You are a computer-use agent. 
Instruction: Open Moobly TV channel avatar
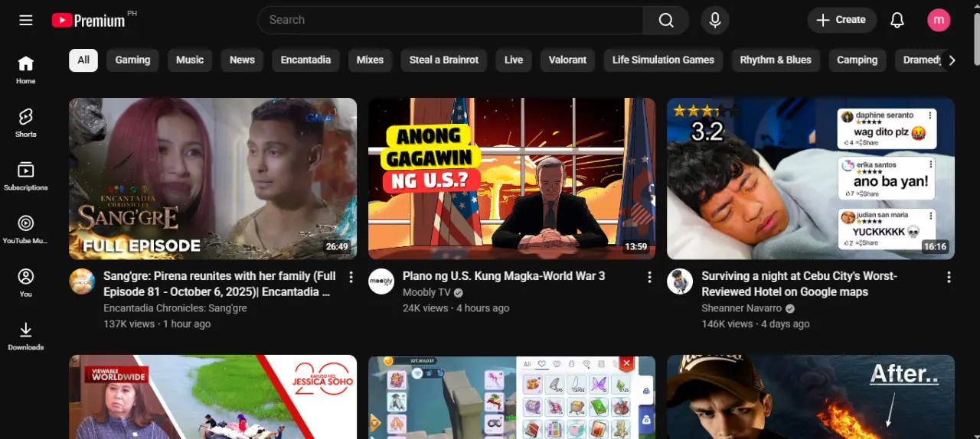(381, 281)
